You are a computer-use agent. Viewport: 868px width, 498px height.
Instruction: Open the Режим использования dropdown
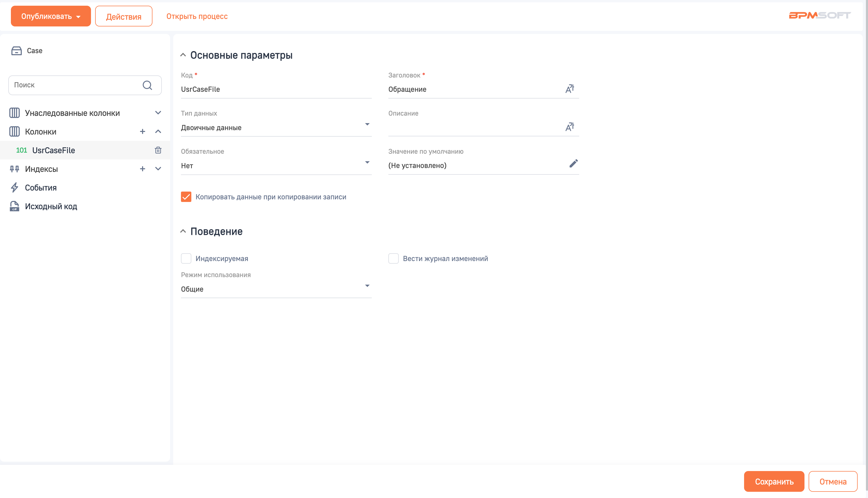[x=367, y=286]
